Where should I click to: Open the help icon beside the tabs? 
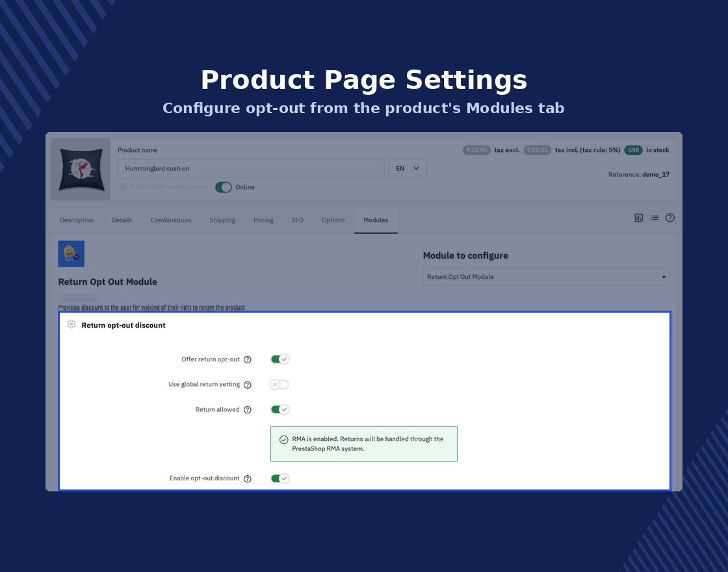670,218
